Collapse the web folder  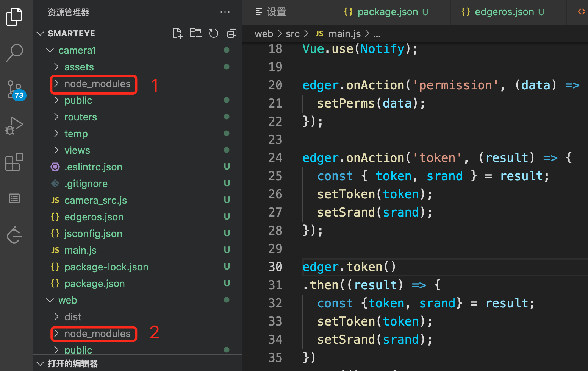coord(50,300)
